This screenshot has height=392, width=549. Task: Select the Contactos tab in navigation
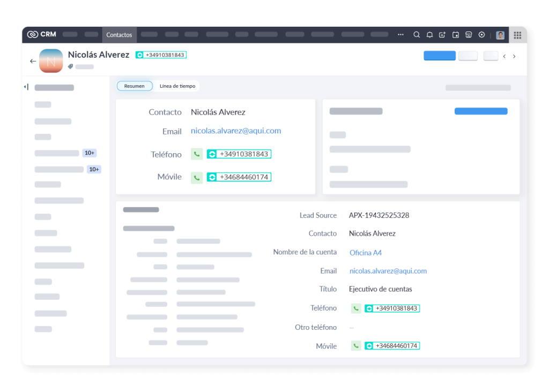[119, 35]
